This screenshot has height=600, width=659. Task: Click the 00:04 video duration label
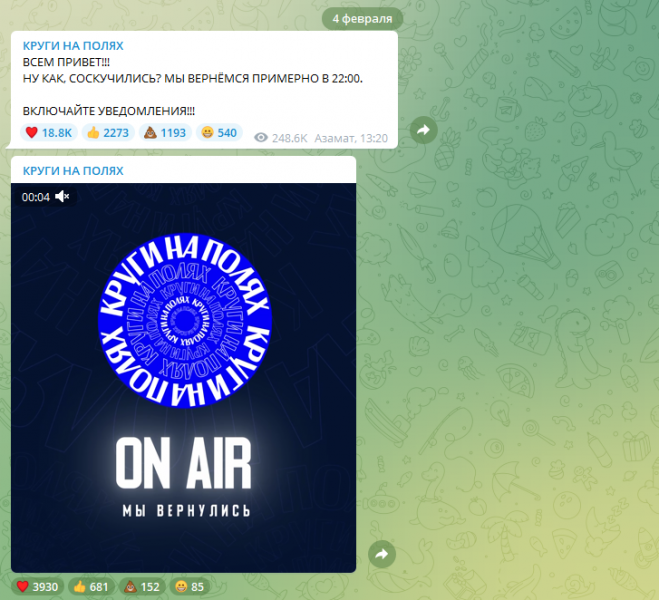tap(36, 197)
